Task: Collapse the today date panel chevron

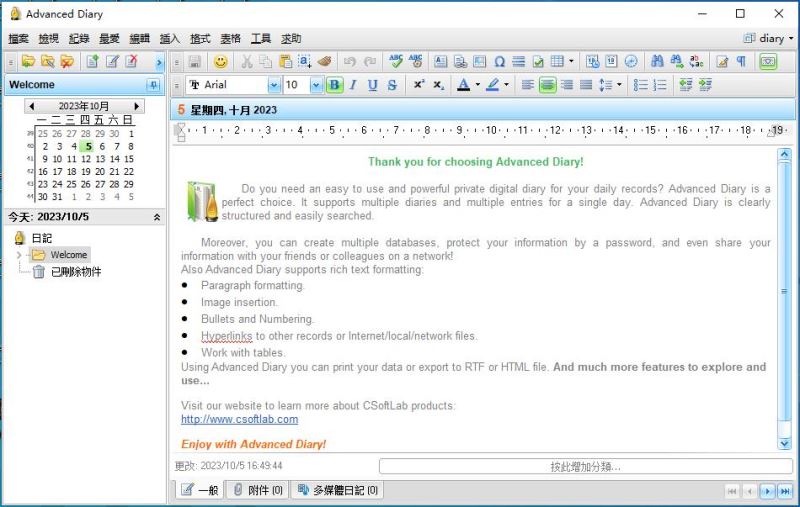Action: 157,217
